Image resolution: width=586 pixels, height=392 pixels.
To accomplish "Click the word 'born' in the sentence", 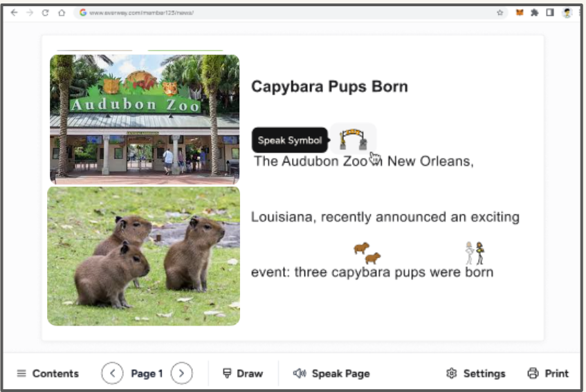I will tap(479, 272).
